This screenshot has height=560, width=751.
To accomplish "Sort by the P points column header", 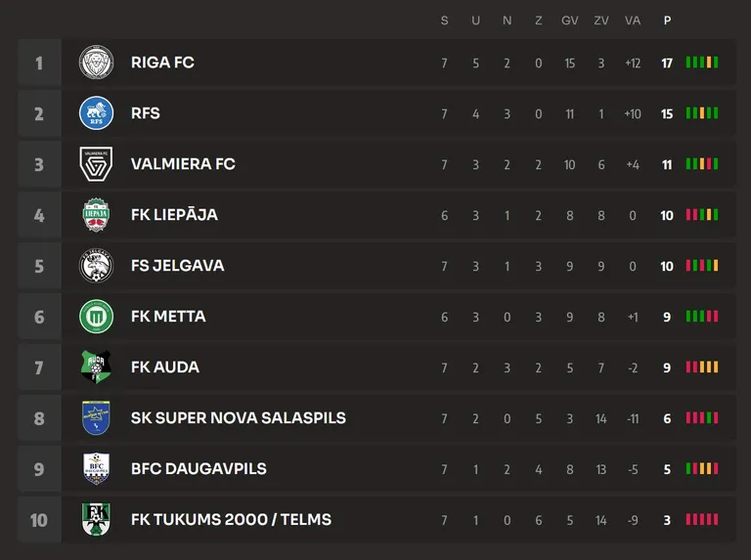I will point(667,21).
